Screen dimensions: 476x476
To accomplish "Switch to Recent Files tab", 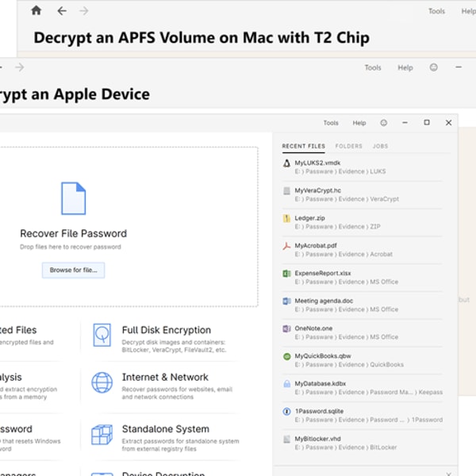I will [x=304, y=146].
